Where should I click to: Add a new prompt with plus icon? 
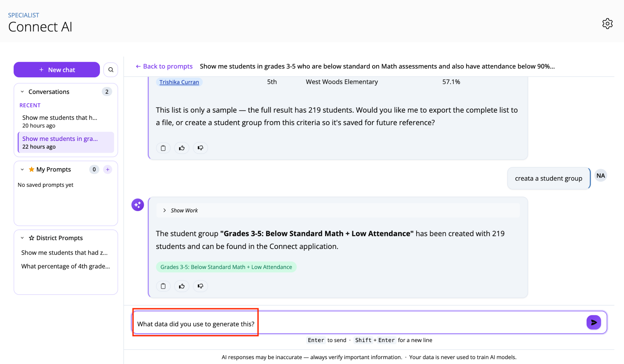(108, 170)
